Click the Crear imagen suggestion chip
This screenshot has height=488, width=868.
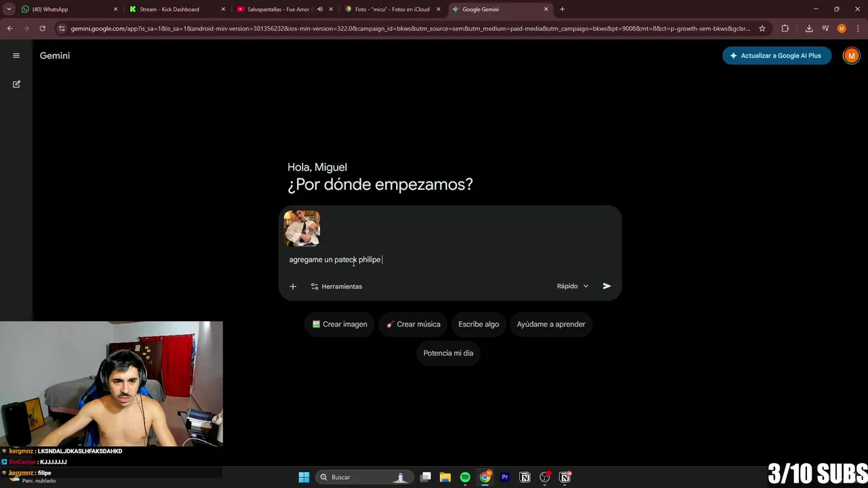[x=340, y=324]
